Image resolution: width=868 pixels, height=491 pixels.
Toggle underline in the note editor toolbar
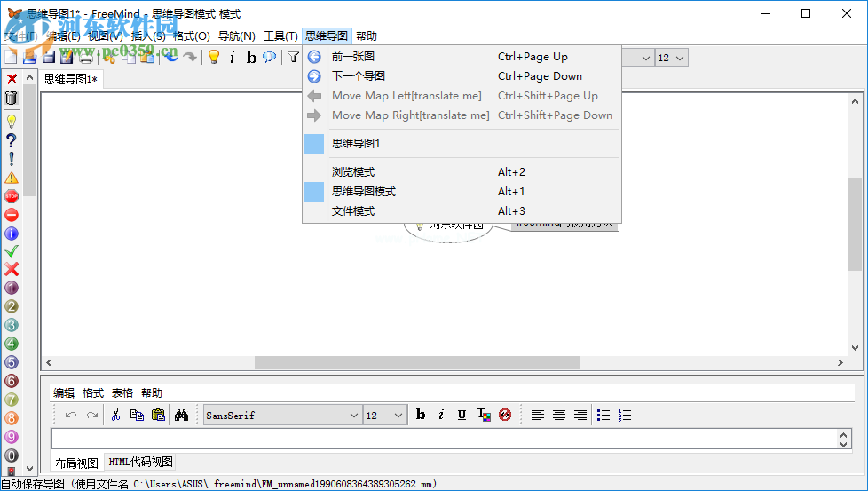point(462,415)
